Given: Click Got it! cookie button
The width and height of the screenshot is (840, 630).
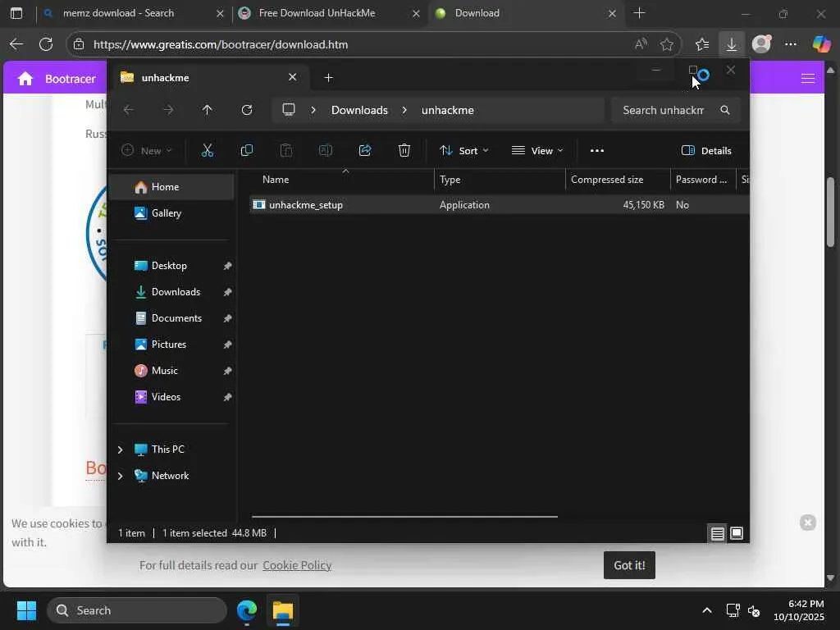Looking at the screenshot, I should point(629,565).
